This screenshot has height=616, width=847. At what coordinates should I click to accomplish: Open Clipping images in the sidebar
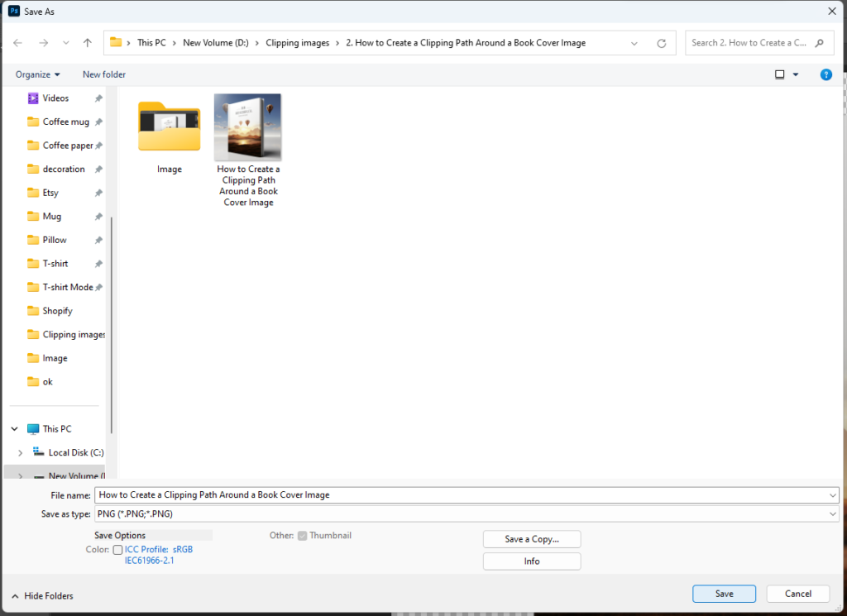pyautogui.click(x=74, y=335)
